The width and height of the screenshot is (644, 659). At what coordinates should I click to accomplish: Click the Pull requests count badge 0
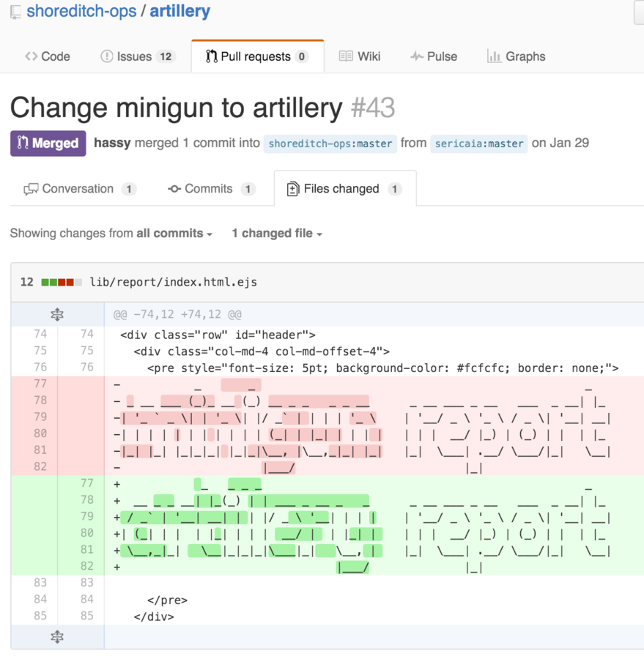(302, 56)
